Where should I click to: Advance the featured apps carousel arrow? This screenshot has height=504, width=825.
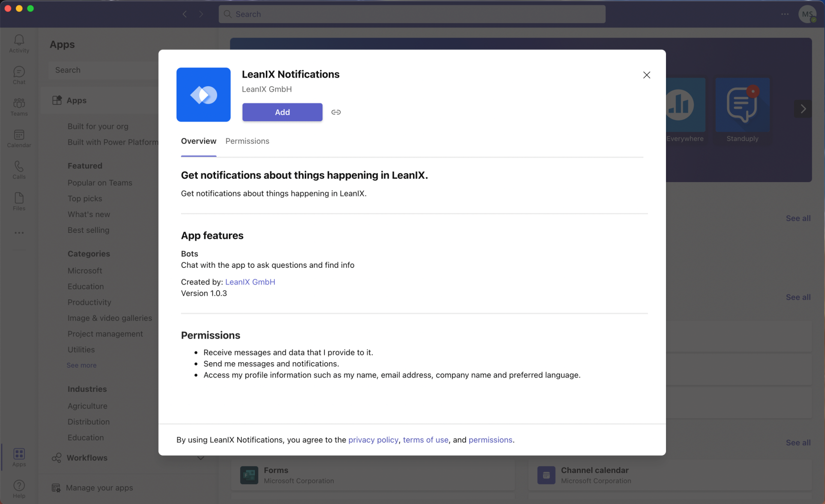(803, 108)
